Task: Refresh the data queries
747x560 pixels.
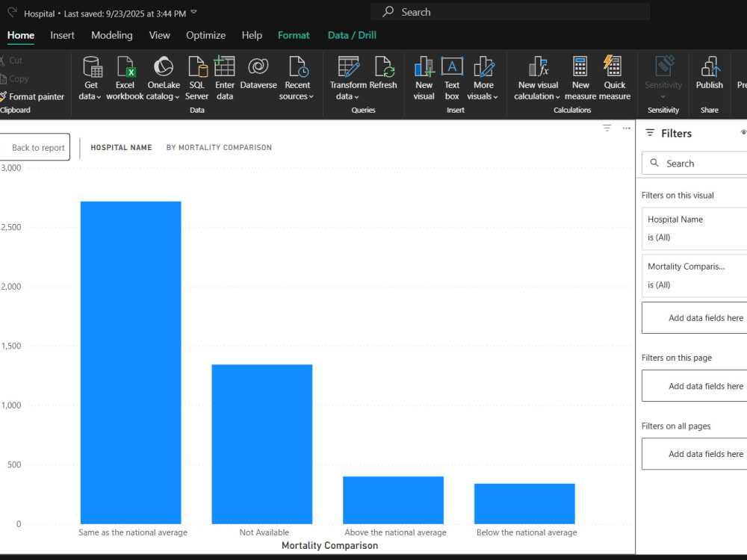Action: click(x=383, y=73)
